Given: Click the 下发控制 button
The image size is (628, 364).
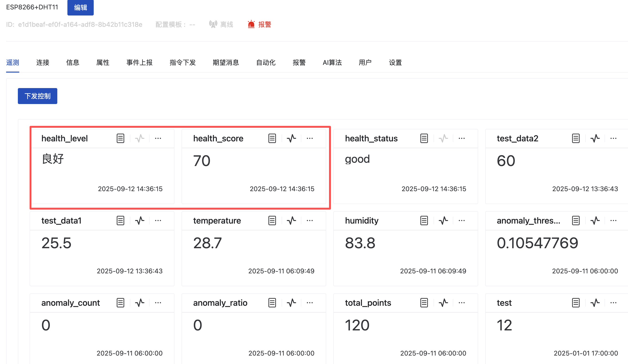Looking at the screenshot, I should click(38, 96).
